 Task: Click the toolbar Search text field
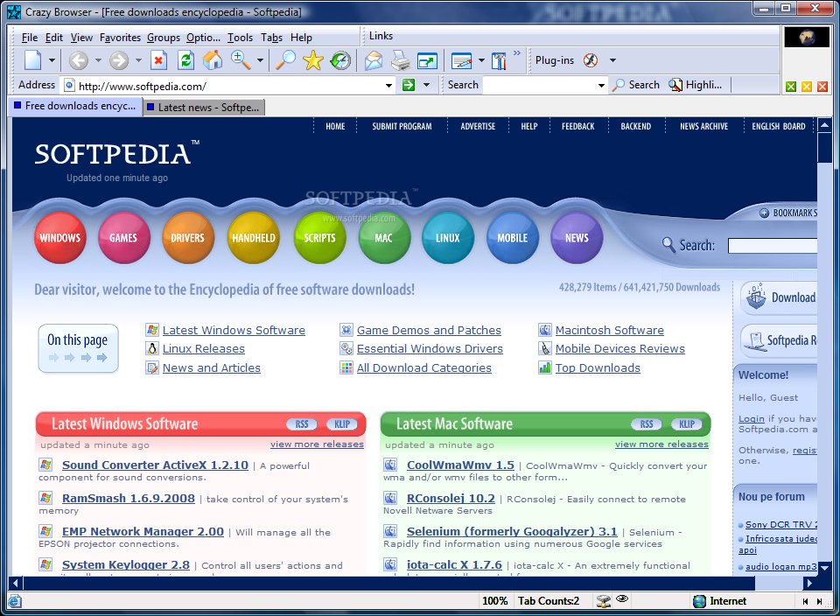point(539,85)
